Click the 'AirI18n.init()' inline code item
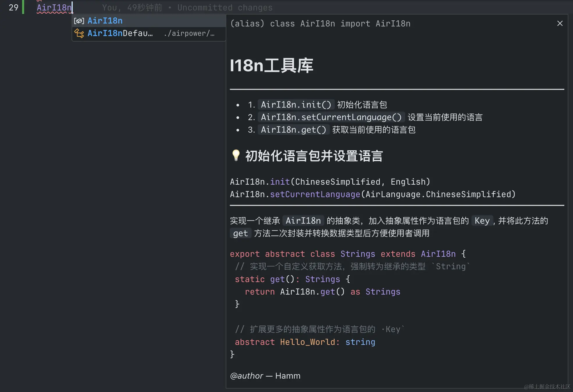 (x=296, y=104)
